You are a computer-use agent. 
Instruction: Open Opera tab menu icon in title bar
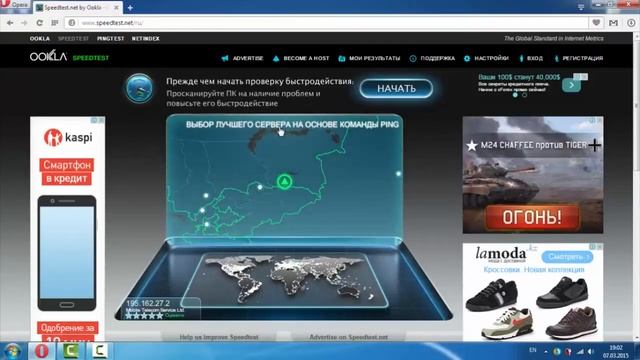point(581,7)
